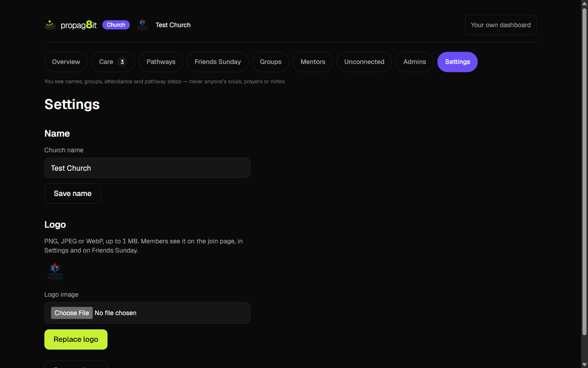
Task: Open Your own dashboard
Action: [x=501, y=25]
